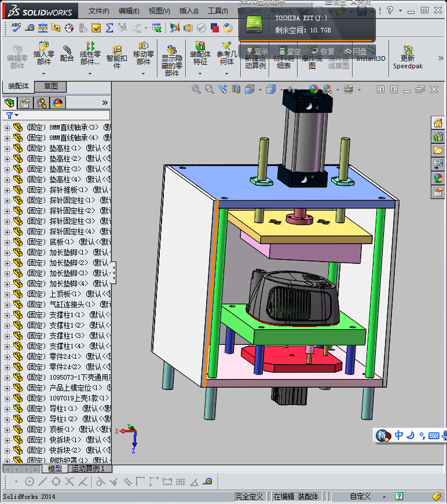This screenshot has width=447, height=504.
Task: Open SolidWorks Resources home in task pane
Action: coord(438,123)
